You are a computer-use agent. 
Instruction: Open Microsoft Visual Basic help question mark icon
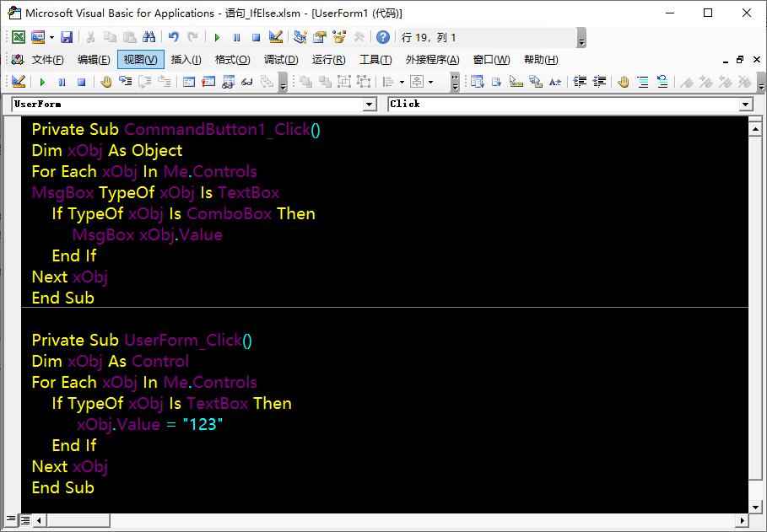click(383, 37)
